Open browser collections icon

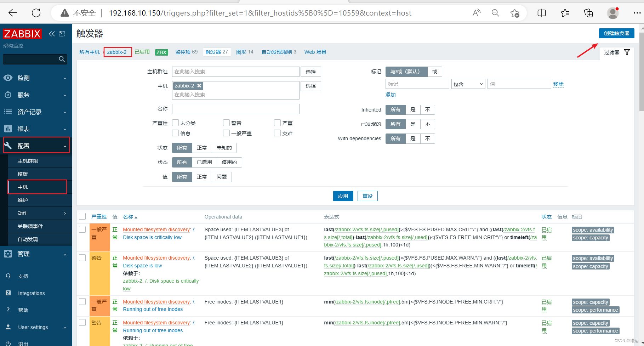pyautogui.click(x=588, y=13)
